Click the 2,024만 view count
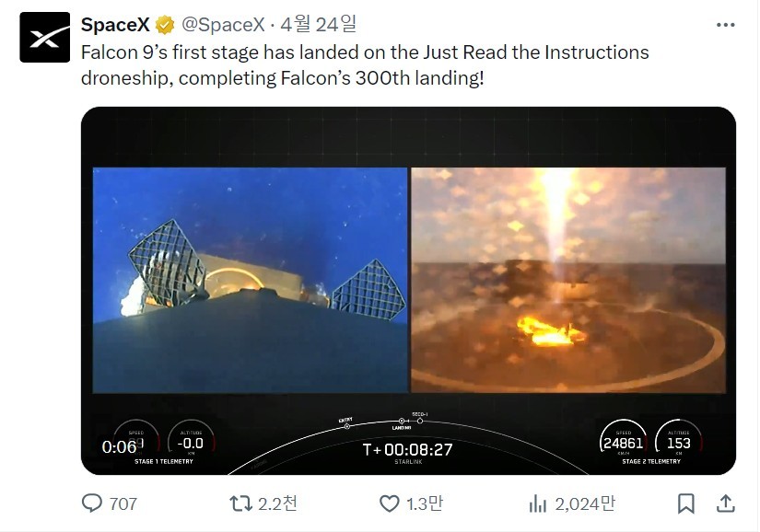The height and width of the screenshot is (532, 760). tap(585, 503)
